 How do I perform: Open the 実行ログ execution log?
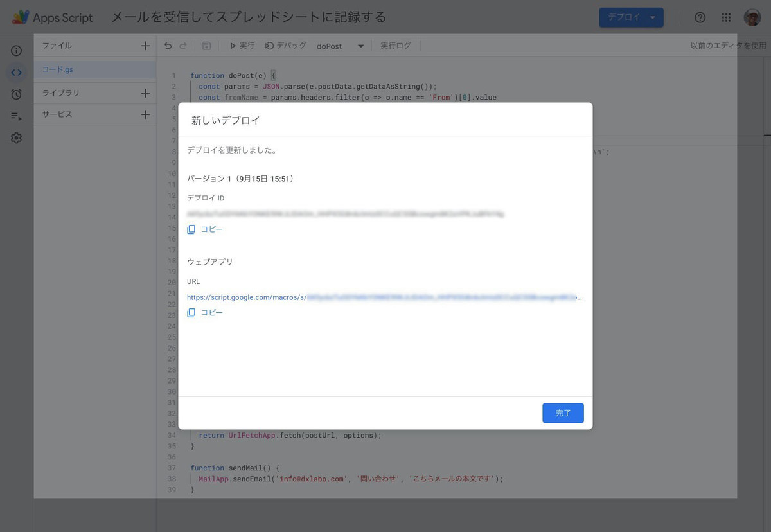pyautogui.click(x=396, y=46)
